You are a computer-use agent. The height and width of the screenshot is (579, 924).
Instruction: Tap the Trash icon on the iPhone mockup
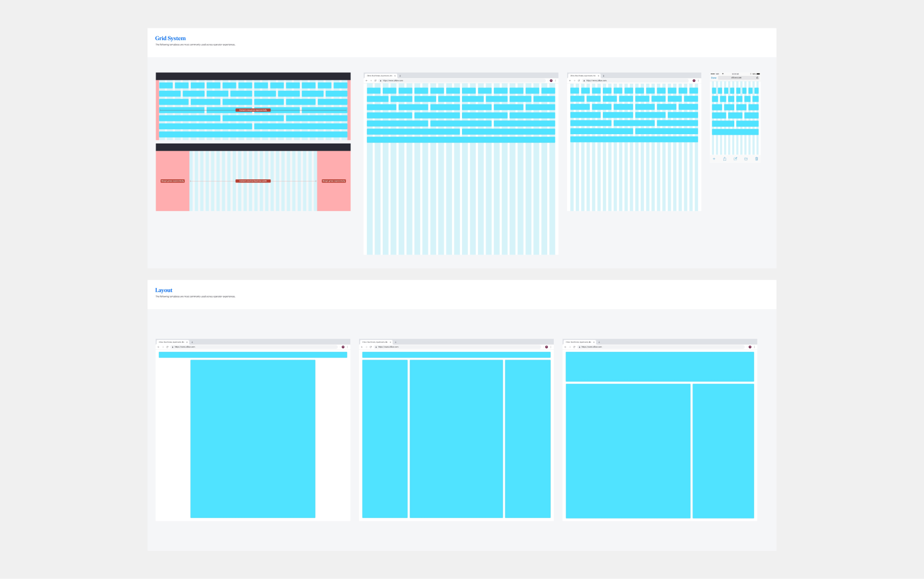click(x=757, y=158)
